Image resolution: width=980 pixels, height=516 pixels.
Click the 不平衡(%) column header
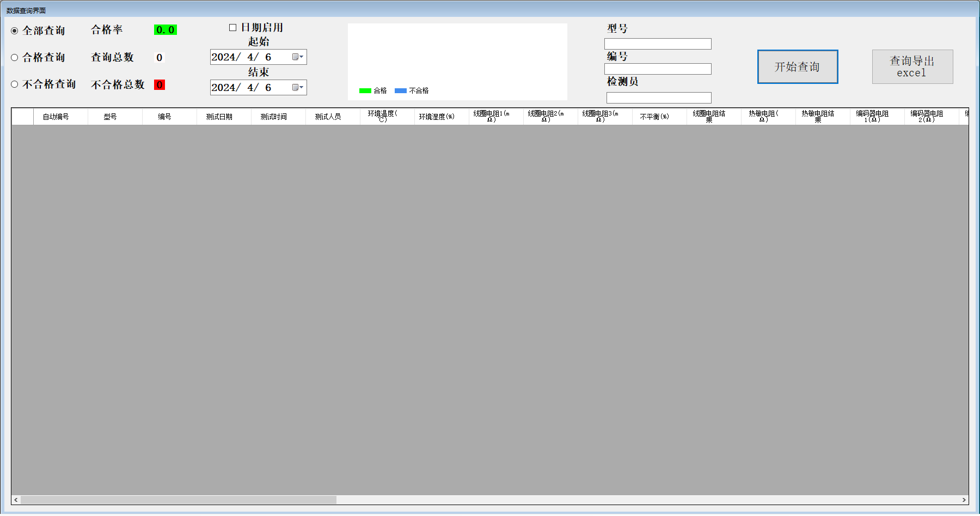pos(654,117)
